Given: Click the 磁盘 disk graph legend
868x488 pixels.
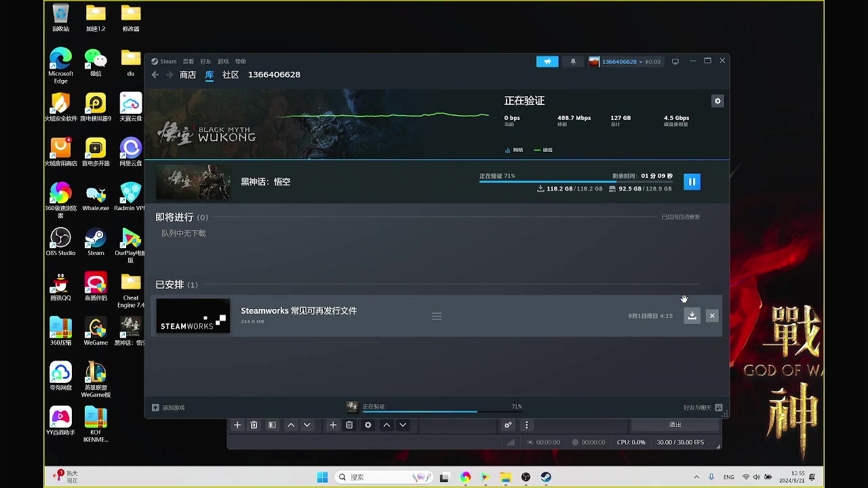Looking at the screenshot, I should 543,150.
